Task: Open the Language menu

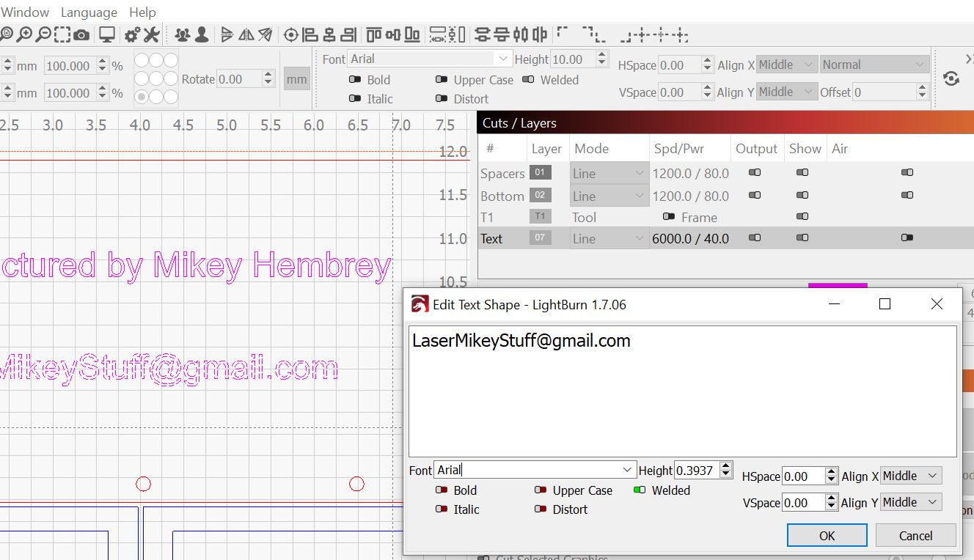Action: (89, 12)
